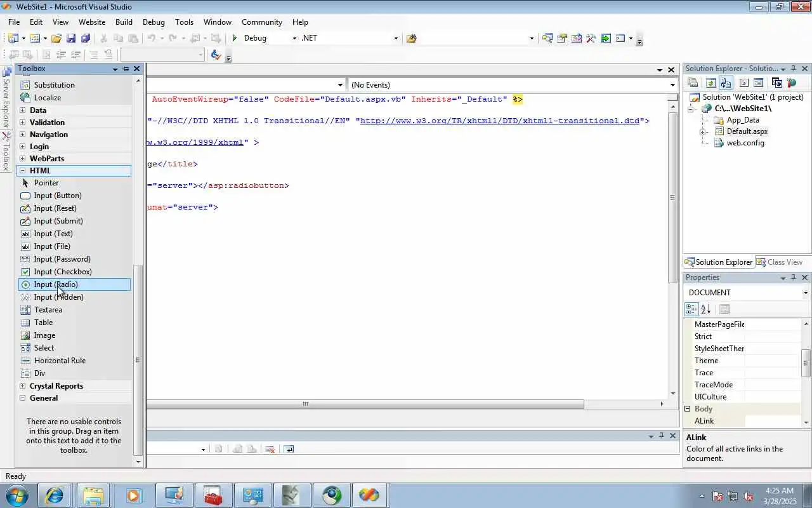The height and width of the screenshot is (508, 812).
Task: Switch to the Class View tab
Action: tap(780, 262)
